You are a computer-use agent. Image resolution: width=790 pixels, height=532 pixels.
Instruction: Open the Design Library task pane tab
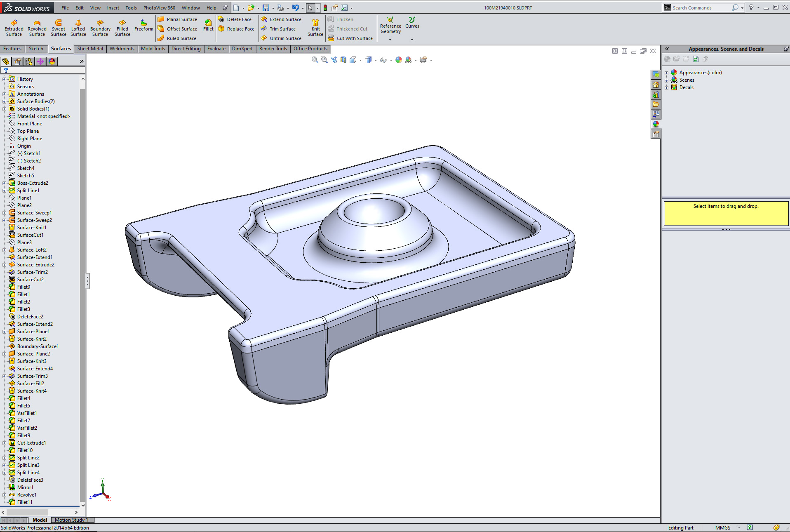[656, 94]
